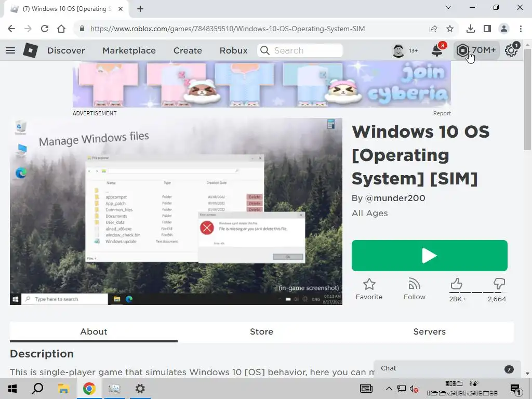Switch to the Servers tab
The image size is (532, 399).
[x=430, y=332]
